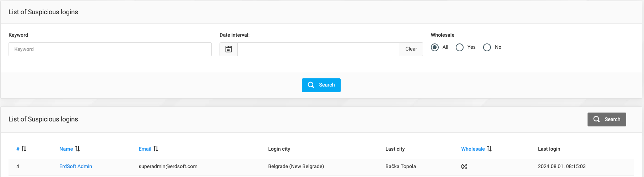The height and width of the screenshot is (177, 644).
Task: Sort table by Email column
Action: 148,149
